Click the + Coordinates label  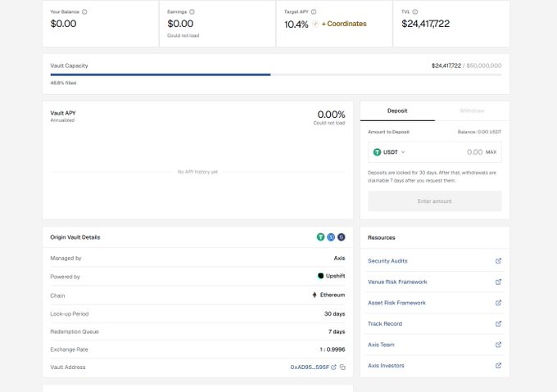click(x=344, y=24)
